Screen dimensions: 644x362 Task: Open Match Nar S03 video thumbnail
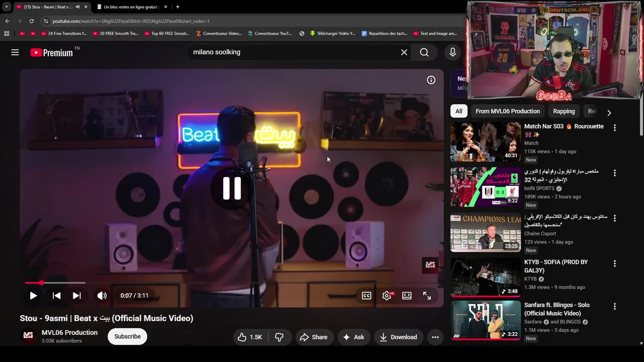pyautogui.click(x=486, y=142)
